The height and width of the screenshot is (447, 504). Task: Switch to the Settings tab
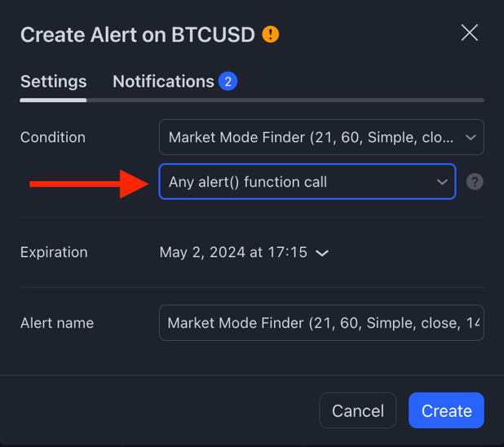pyautogui.click(x=53, y=82)
